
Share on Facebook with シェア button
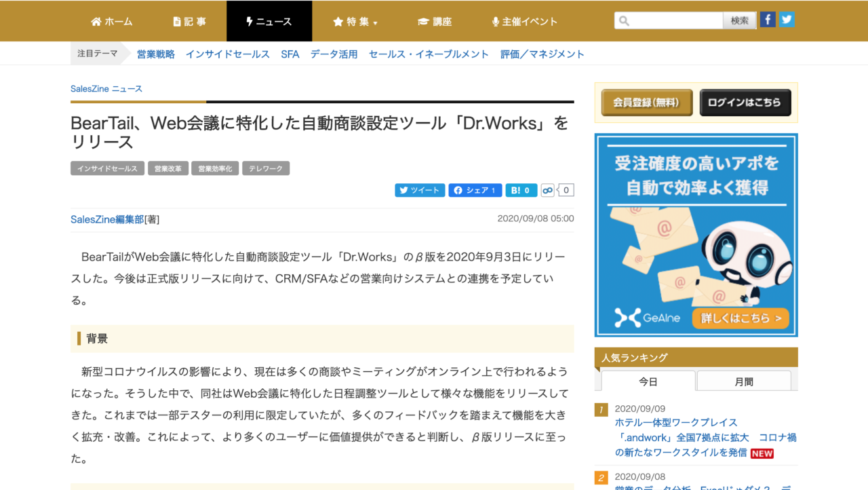tap(475, 191)
